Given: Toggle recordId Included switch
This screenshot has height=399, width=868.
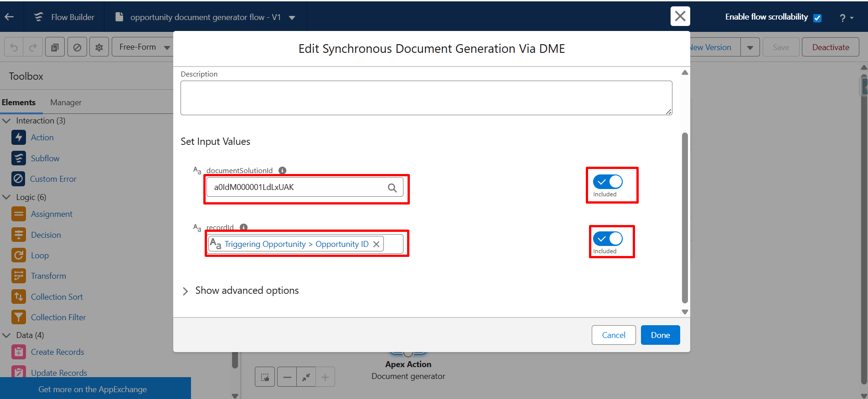Looking at the screenshot, I should 608,239.
